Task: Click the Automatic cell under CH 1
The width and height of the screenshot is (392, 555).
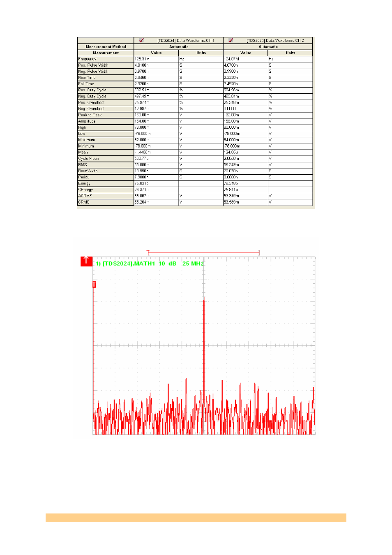Action: 179,47
